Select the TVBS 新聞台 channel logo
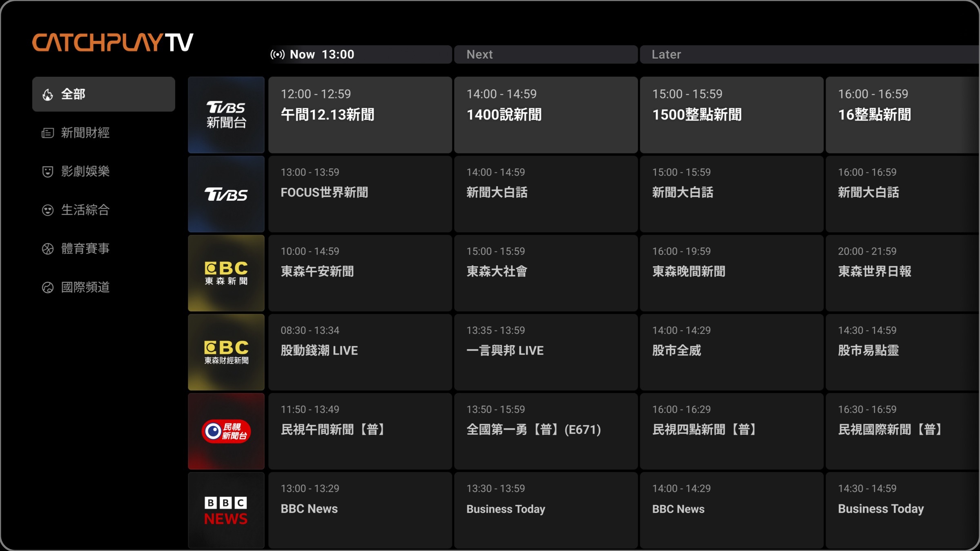This screenshot has width=980, height=551. click(226, 115)
